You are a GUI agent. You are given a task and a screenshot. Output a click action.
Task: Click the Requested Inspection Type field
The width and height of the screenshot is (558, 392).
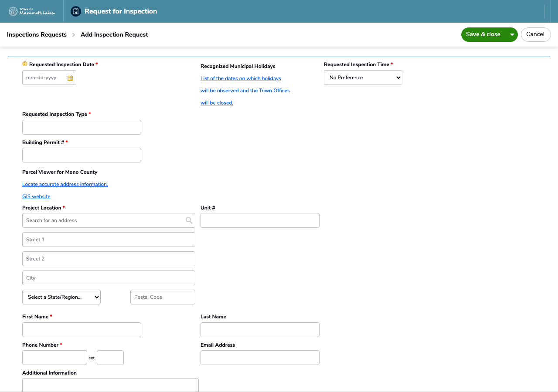pos(82,127)
